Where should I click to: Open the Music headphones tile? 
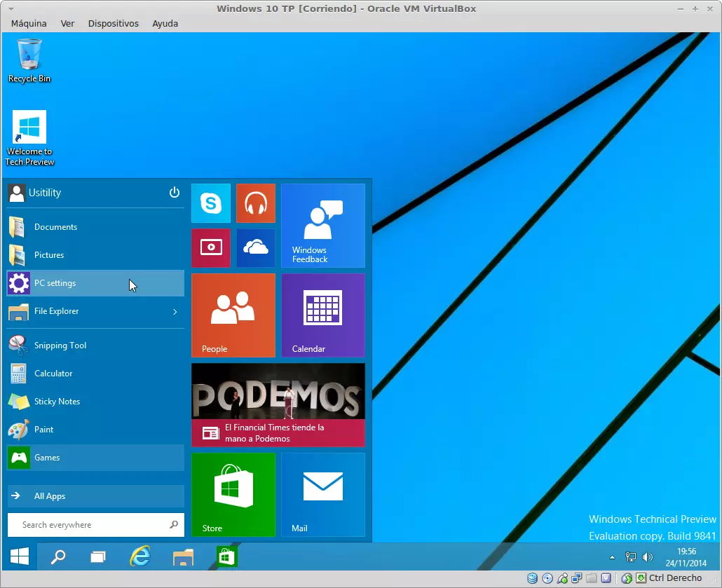click(255, 203)
